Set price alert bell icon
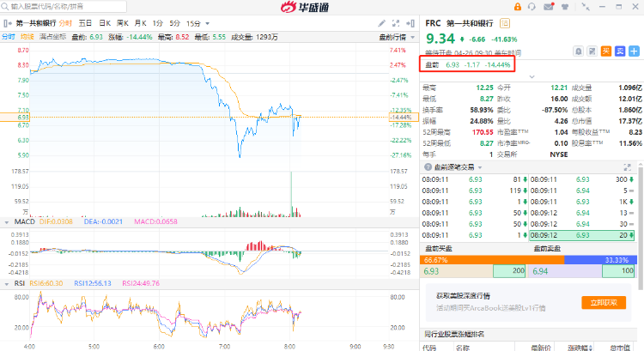 [x=578, y=51]
